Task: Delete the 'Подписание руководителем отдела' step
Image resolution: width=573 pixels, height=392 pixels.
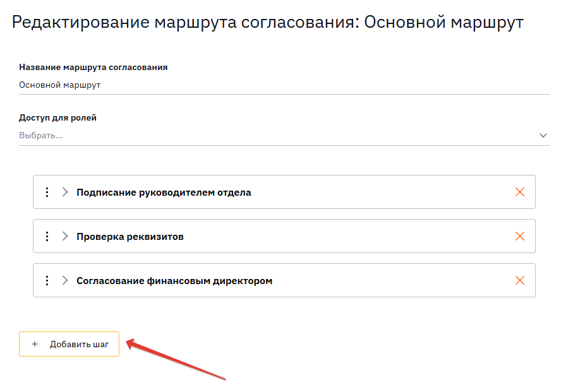Action: [520, 193]
